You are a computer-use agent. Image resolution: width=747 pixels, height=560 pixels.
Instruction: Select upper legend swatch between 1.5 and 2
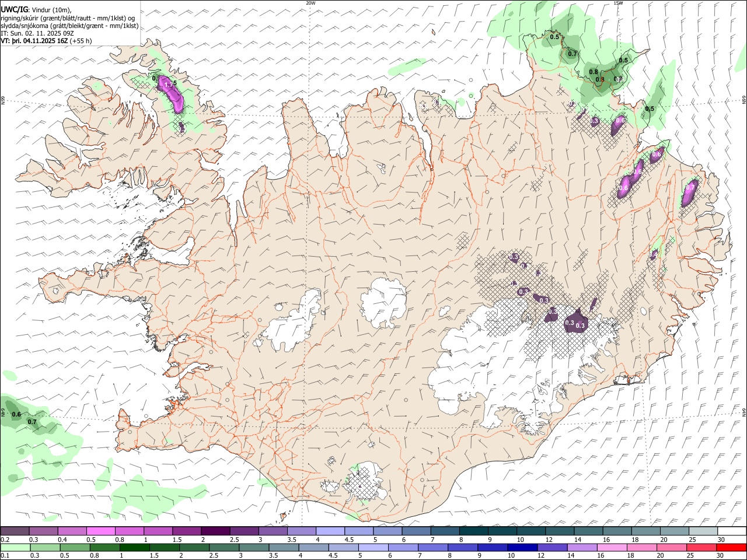186,531
